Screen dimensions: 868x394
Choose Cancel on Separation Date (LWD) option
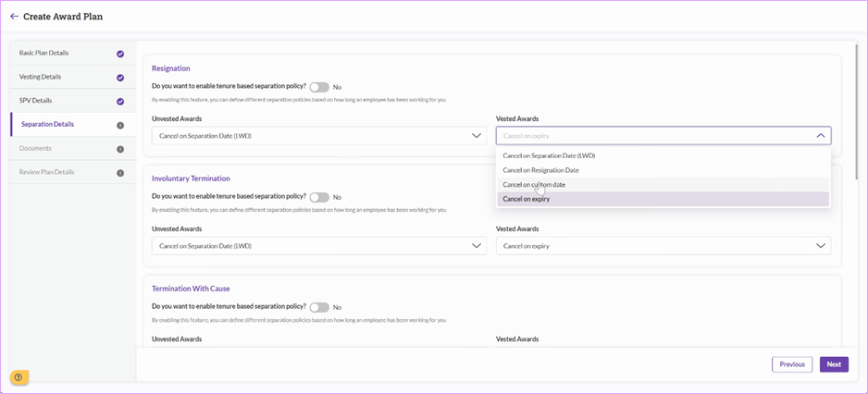click(663, 156)
